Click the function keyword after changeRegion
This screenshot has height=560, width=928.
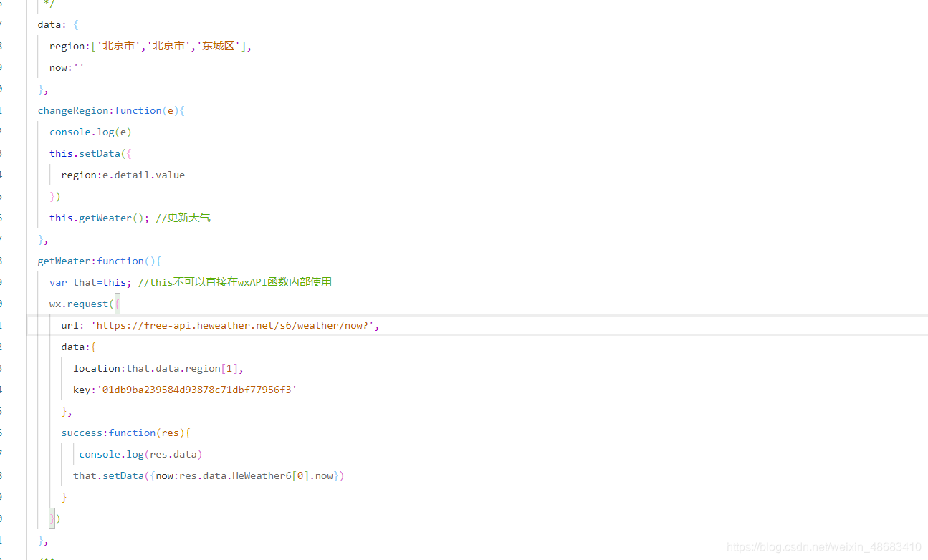[x=138, y=110]
